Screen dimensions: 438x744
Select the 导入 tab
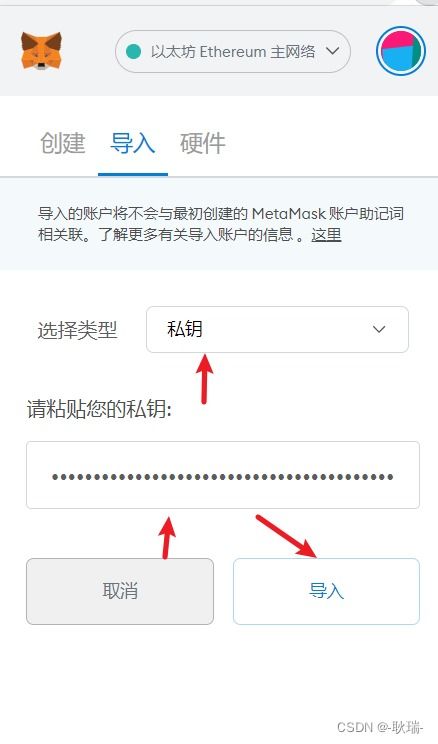[132, 143]
